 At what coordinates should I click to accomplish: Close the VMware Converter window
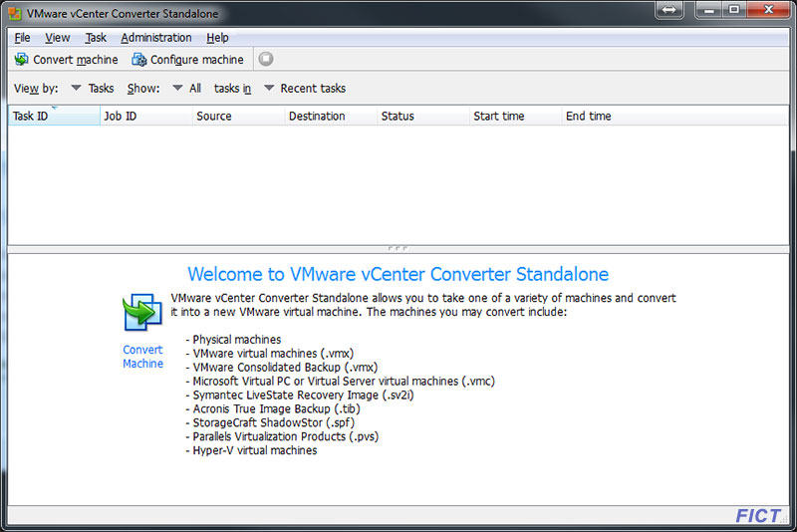[768, 10]
